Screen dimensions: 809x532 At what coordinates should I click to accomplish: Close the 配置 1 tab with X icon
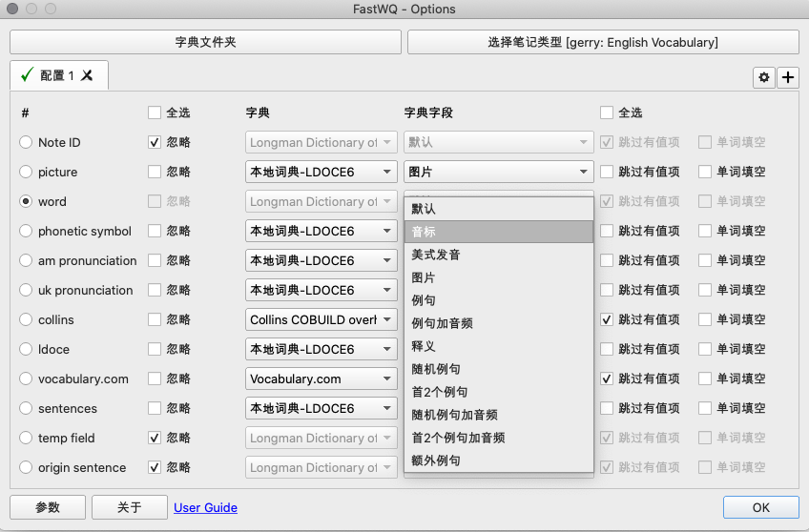pos(87,75)
